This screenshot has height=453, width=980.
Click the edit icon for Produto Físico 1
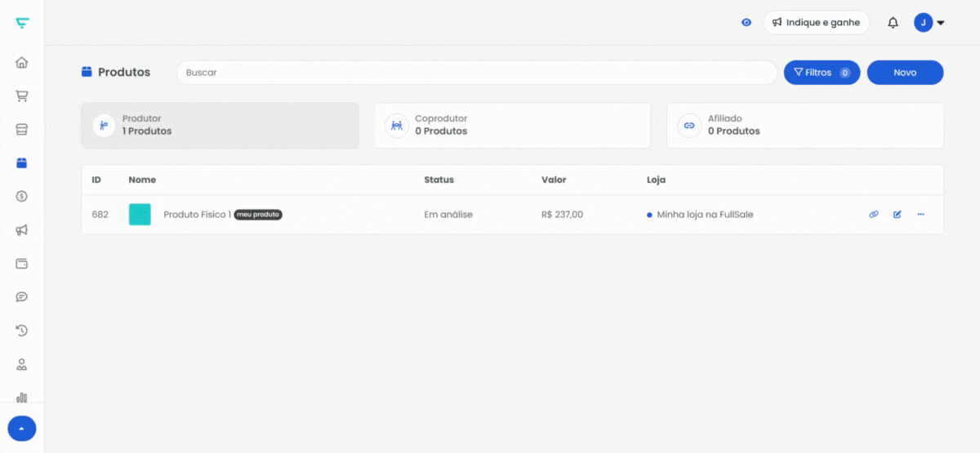[898, 215]
